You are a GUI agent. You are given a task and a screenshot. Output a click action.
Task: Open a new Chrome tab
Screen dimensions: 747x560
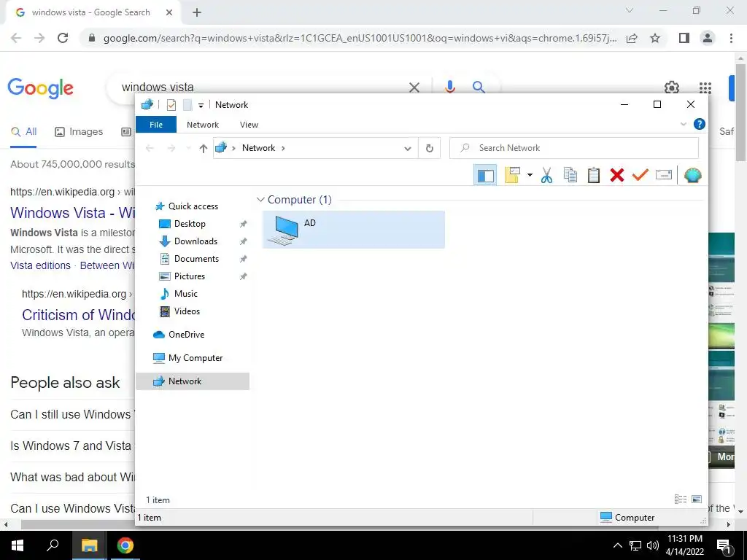197,13
